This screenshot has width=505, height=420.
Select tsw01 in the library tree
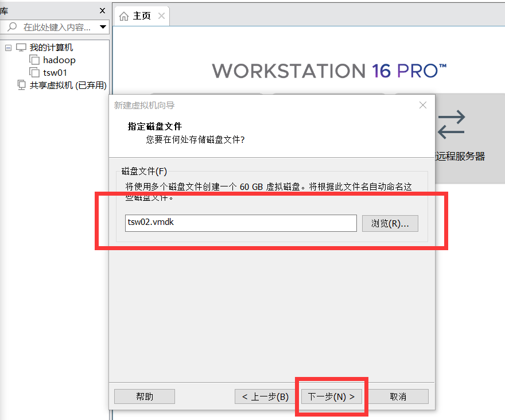[x=55, y=72]
